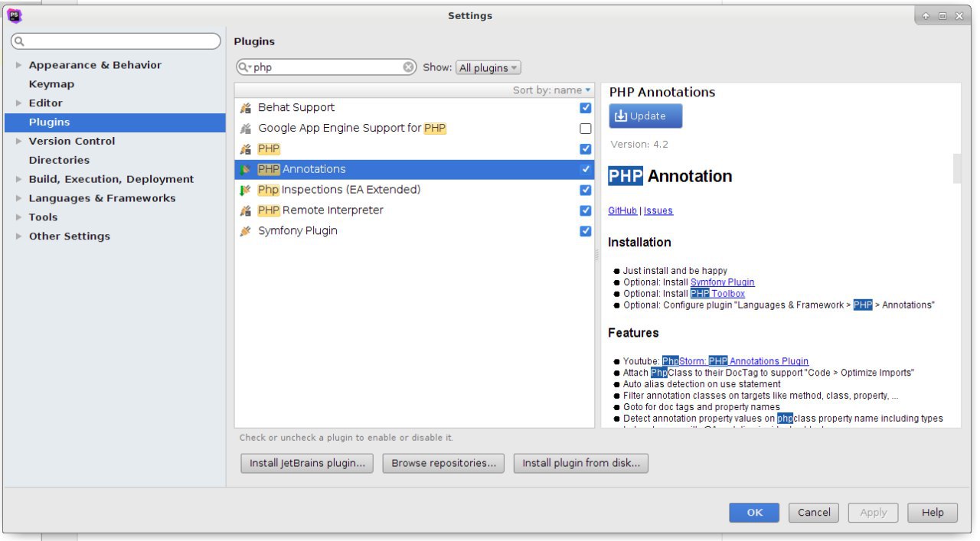The width and height of the screenshot is (980, 541).
Task: Click the Php Inspections (EA Extended) icon
Action: point(246,190)
